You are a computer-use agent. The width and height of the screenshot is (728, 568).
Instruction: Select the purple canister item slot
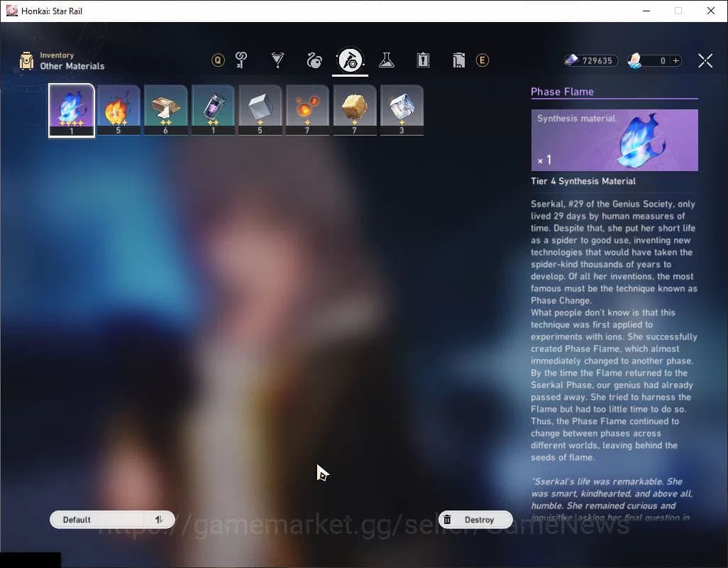pos(213,109)
